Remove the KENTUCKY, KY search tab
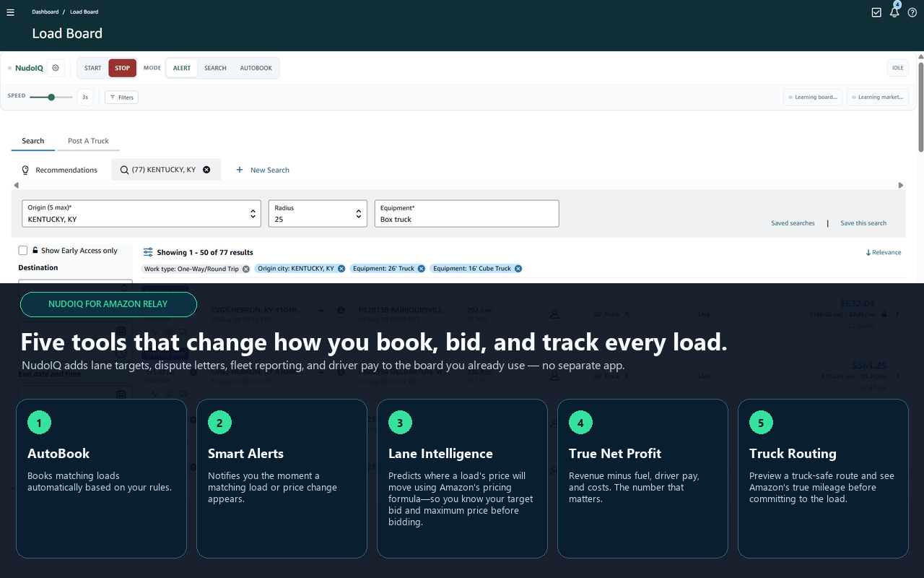 pyautogui.click(x=206, y=170)
